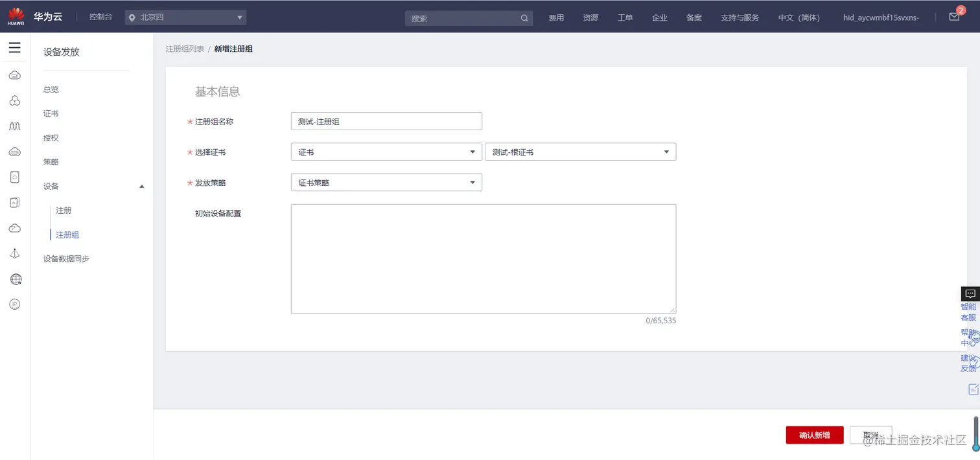Click the 华为云 brand text
The height and width of the screenshot is (460, 980).
(48, 17)
